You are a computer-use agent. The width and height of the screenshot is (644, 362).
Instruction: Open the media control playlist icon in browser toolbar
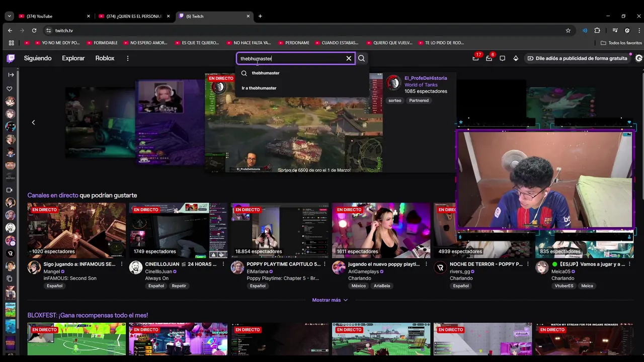pos(615,30)
